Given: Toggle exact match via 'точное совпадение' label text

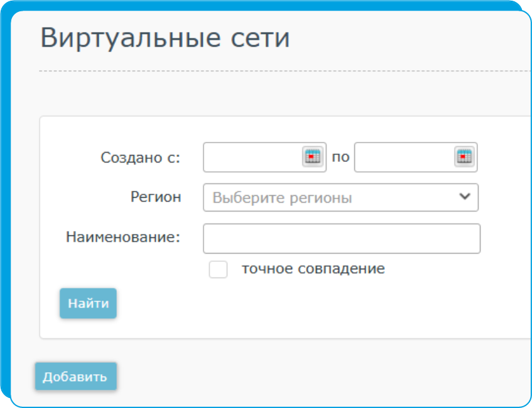Looking at the screenshot, I should tap(313, 269).
